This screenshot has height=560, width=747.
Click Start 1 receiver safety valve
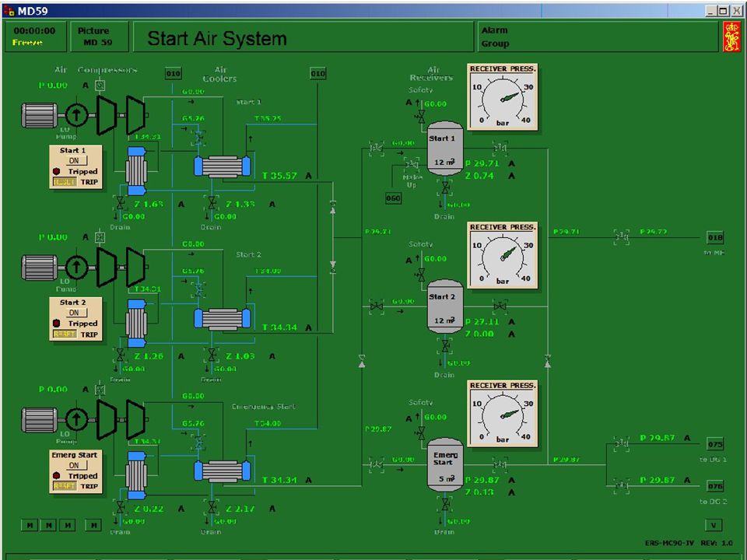pyautogui.click(x=421, y=116)
